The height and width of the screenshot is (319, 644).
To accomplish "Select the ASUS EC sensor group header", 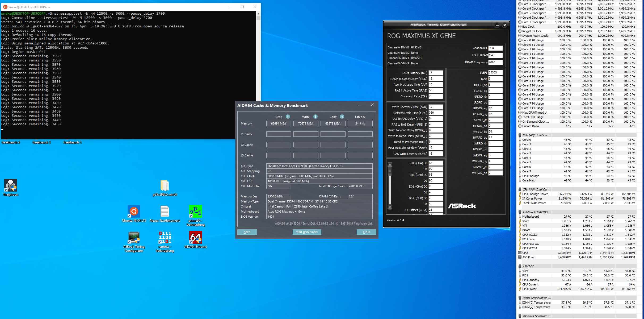I will (x=528, y=266).
